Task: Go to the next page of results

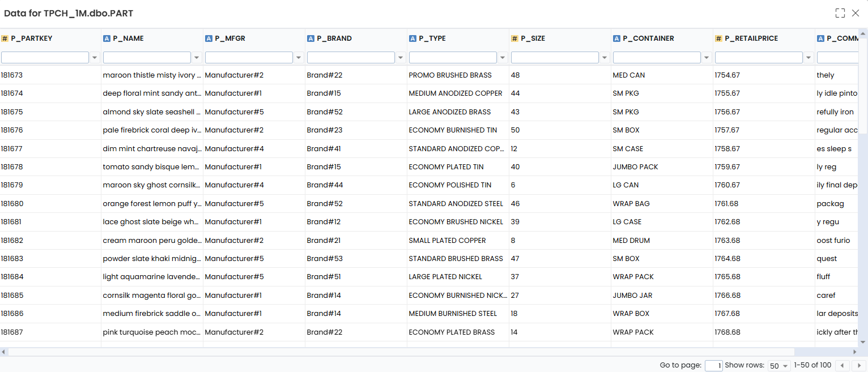Action: tap(859, 366)
